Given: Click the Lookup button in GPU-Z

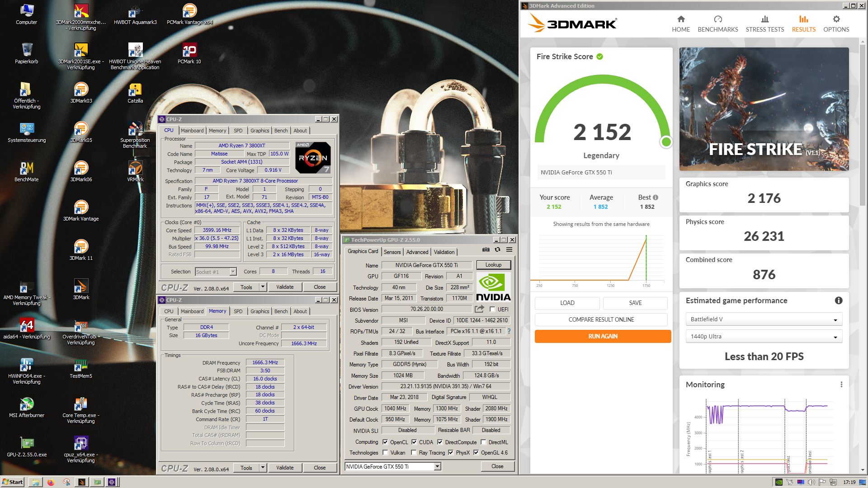Looking at the screenshot, I should [x=493, y=265].
